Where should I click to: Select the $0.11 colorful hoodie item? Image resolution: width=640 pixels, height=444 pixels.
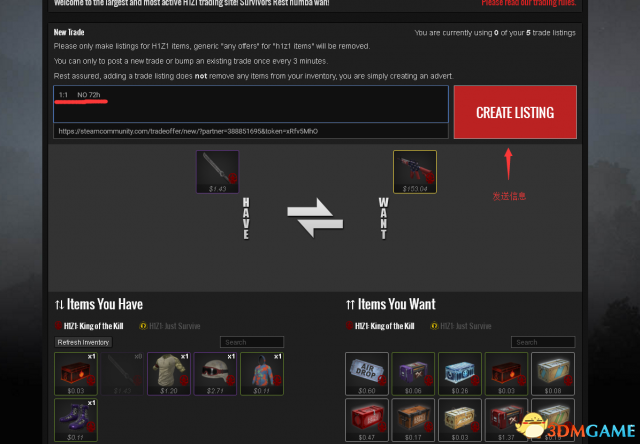tap(262, 374)
